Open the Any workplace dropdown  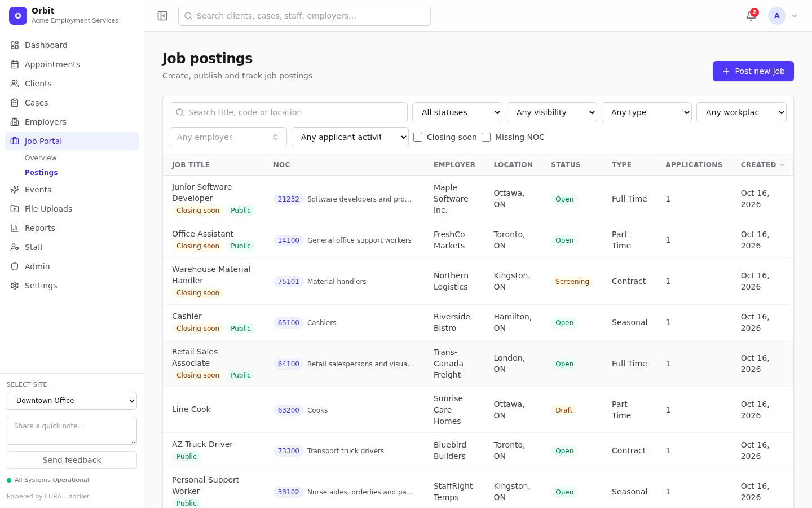742,112
